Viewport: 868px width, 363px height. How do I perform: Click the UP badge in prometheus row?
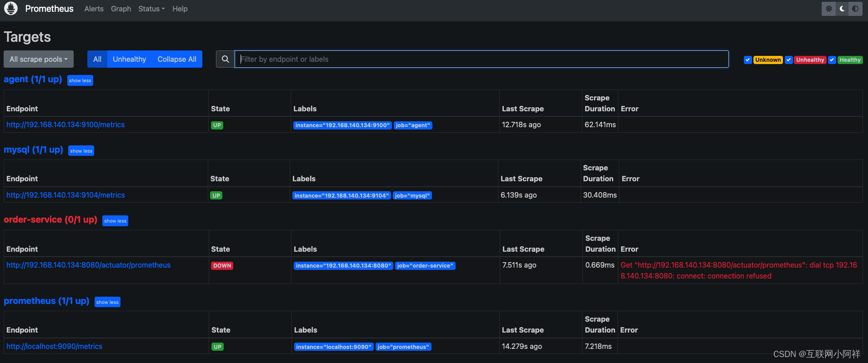tap(218, 347)
